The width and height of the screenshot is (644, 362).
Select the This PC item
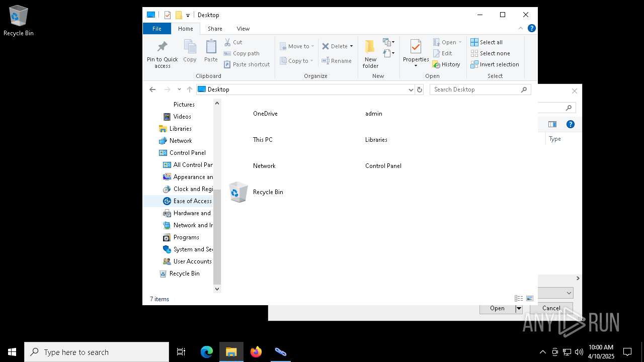[263, 140]
